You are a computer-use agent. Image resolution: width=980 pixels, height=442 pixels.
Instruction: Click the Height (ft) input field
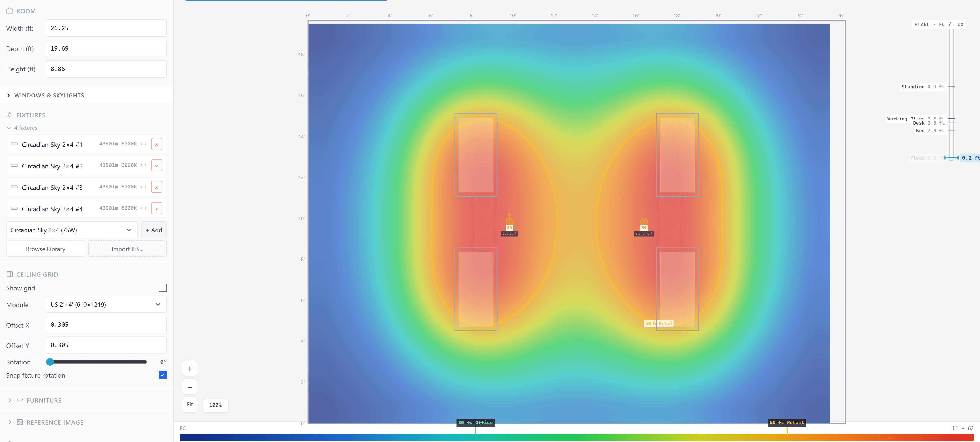click(x=106, y=69)
